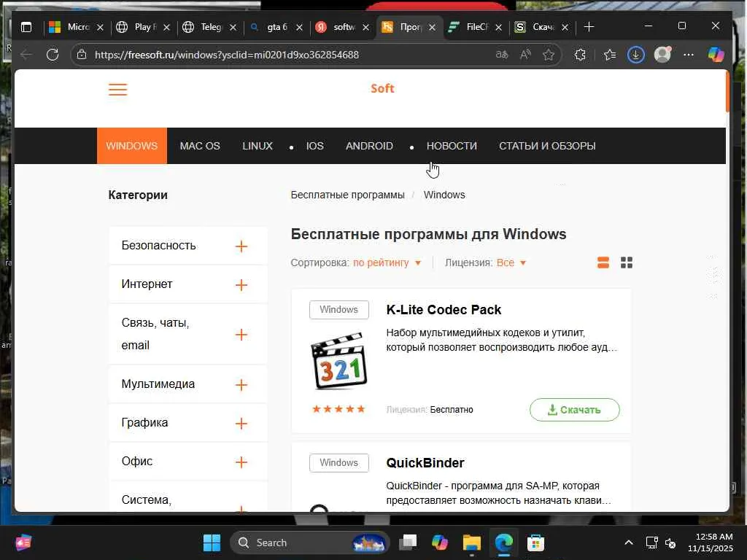This screenshot has width=747, height=560.
Task: Open Copilot sidebar icon
Action: pos(716,55)
